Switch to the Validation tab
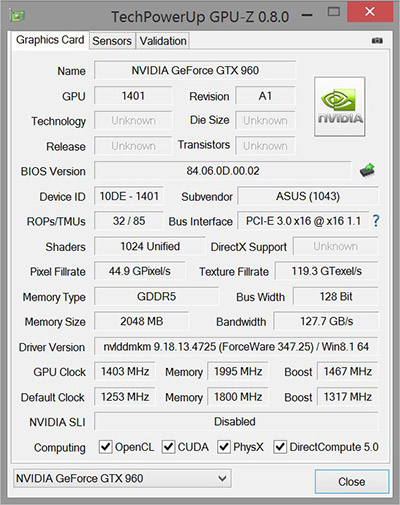This screenshot has width=400, height=505. pyautogui.click(x=163, y=41)
